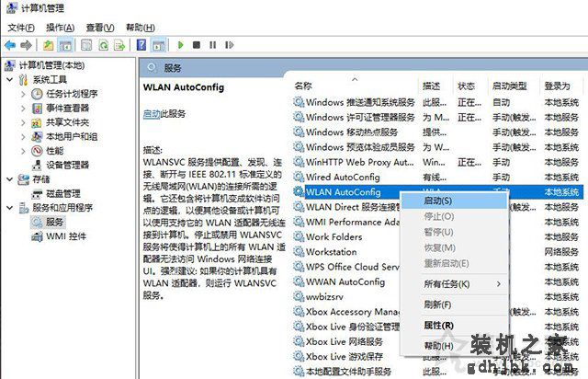Click the Forward arrow toolbar icon
Screen dimensions: 588x379
click(26, 45)
